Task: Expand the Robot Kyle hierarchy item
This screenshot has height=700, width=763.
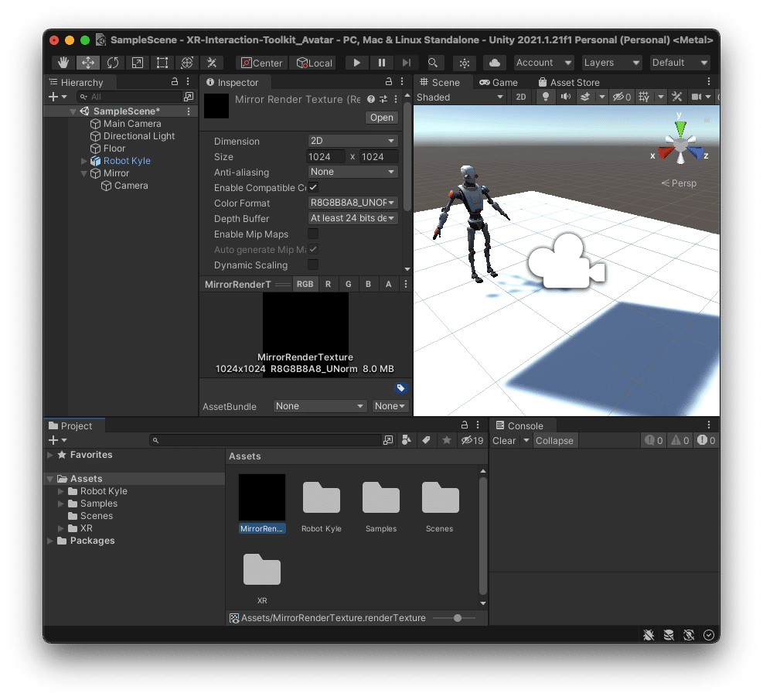Action: point(83,161)
